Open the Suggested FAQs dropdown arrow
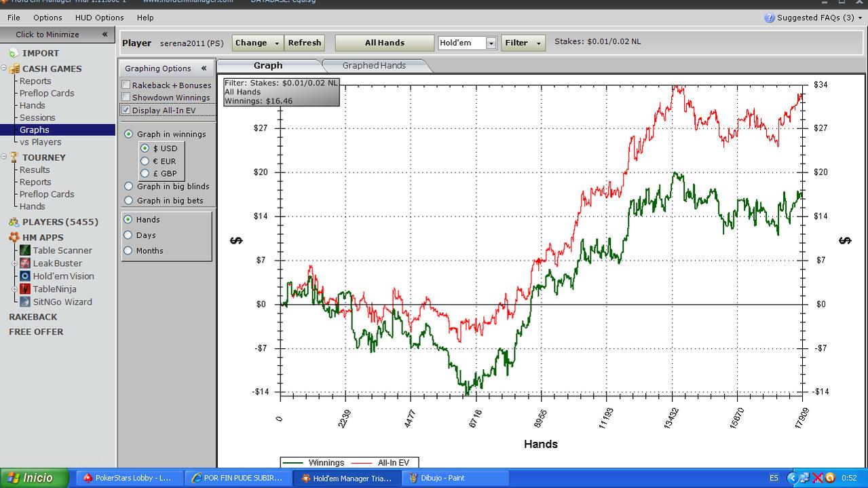 point(861,18)
